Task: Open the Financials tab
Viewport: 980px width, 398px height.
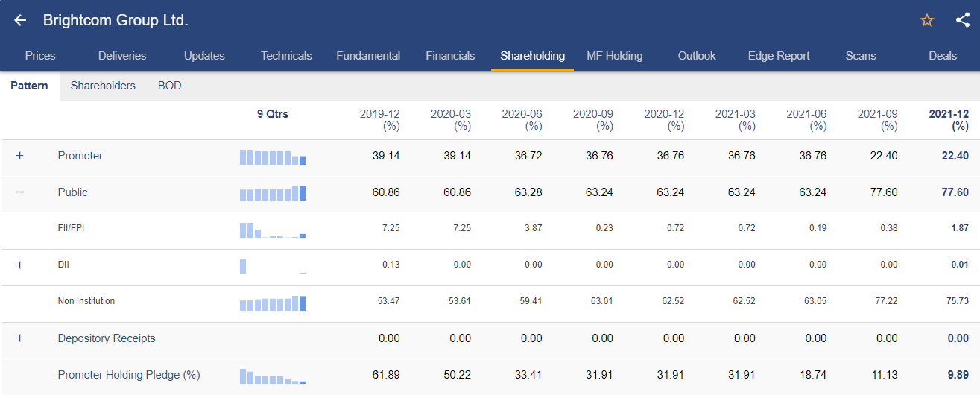Action: coord(450,56)
